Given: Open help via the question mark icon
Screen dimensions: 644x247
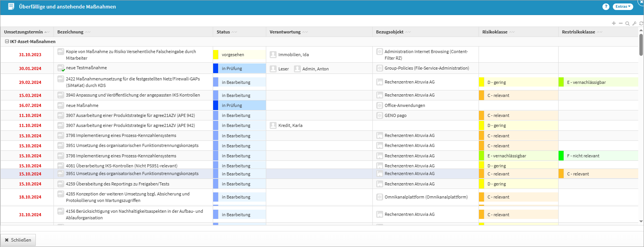Looking at the screenshot, I should [x=606, y=7].
